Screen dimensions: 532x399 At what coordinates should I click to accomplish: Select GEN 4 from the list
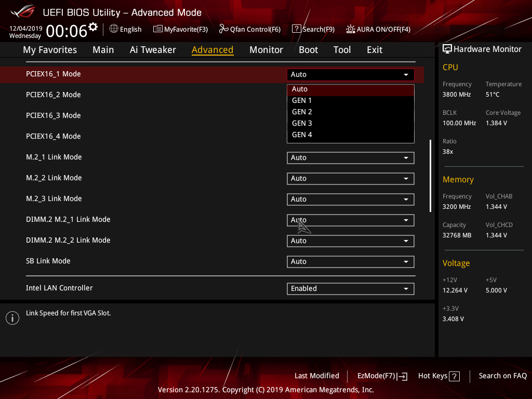coord(351,135)
